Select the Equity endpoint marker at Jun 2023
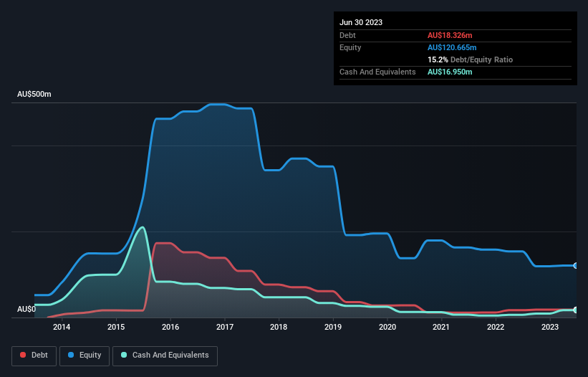The width and height of the screenshot is (588, 377). 575,266
